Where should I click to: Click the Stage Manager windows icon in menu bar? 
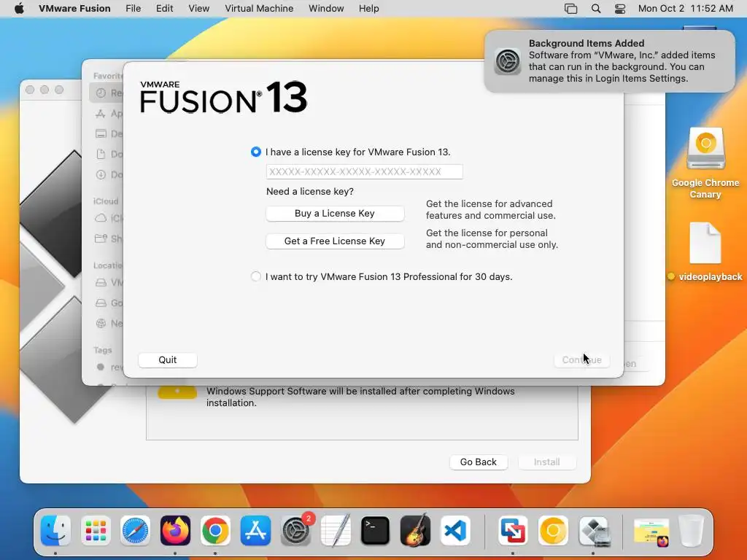(x=570, y=9)
